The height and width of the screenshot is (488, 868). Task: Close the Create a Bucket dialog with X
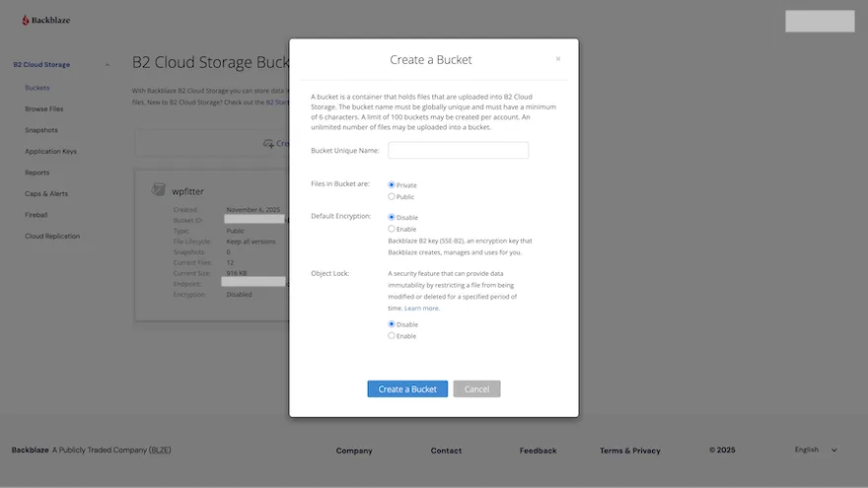click(x=558, y=58)
